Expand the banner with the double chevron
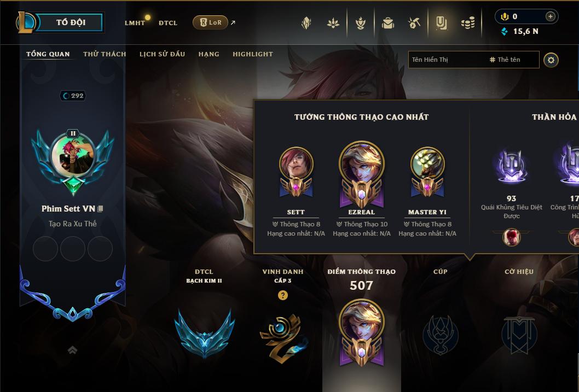This screenshot has height=392, width=579. pos(72,350)
